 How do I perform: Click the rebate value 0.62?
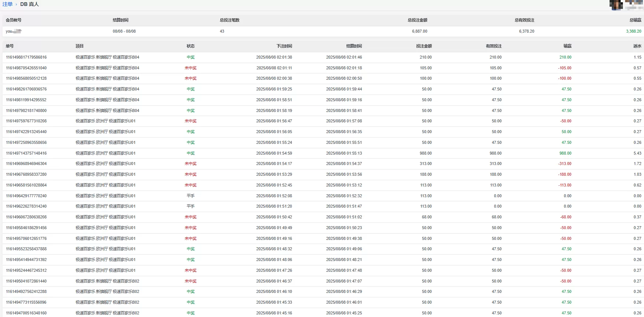(637, 185)
